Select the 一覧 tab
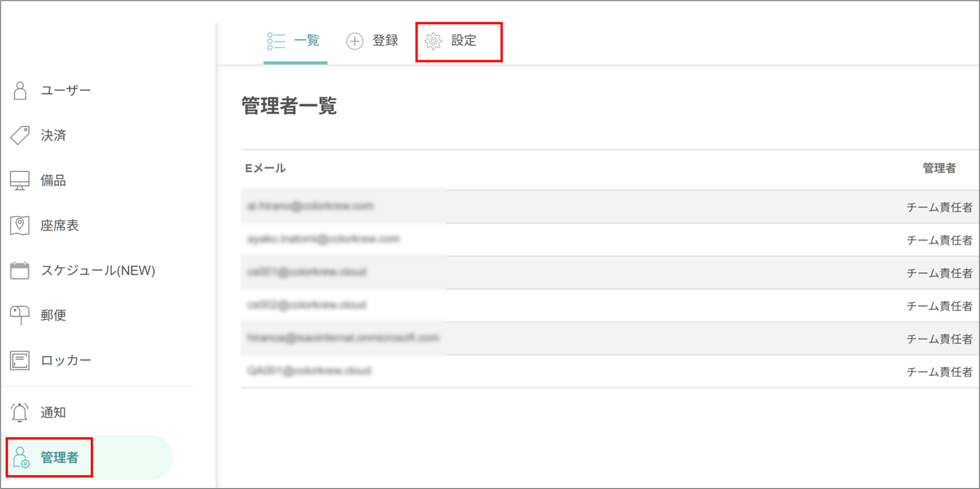The height and width of the screenshot is (489, 980). click(x=306, y=41)
